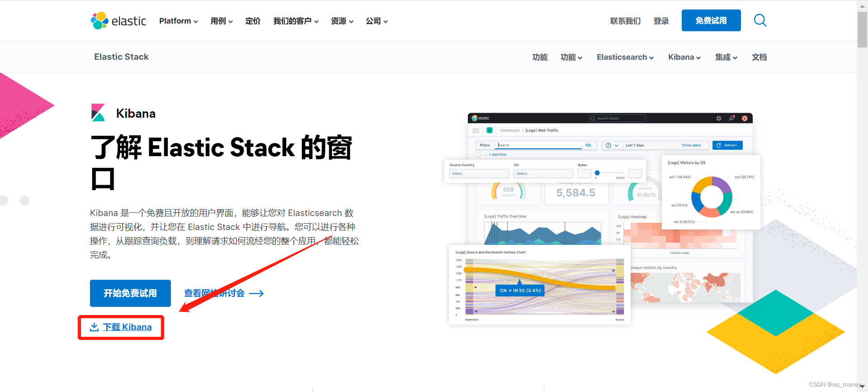This screenshot has width=868, height=392.
Task: Expand the 我们的客户 dropdown
Action: point(296,21)
